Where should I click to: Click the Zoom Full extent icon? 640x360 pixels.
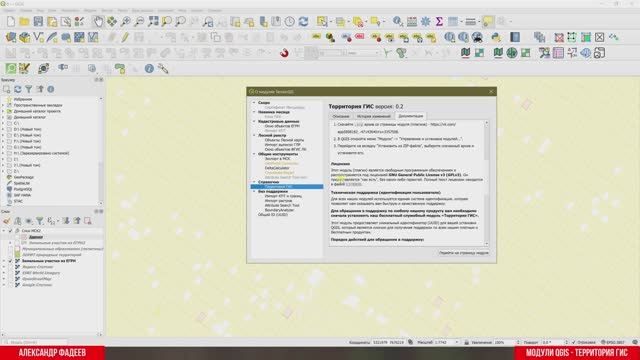point(153,22)
